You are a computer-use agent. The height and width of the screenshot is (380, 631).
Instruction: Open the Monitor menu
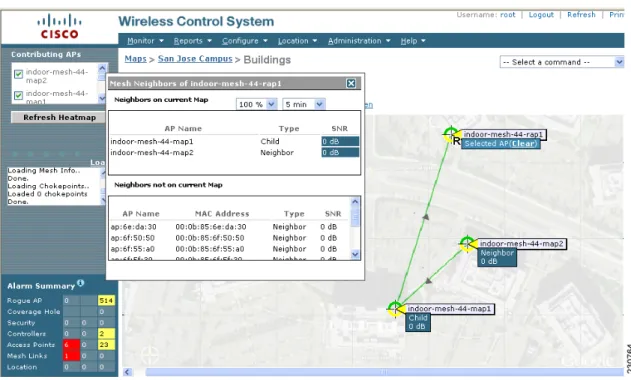[x=145, y=41]
